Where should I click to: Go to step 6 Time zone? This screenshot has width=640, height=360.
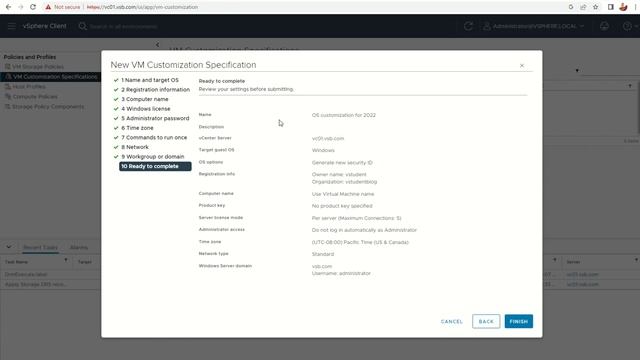click(137, 128)
